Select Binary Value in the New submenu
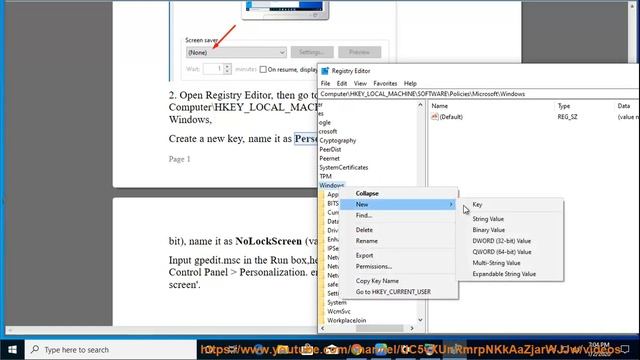 [x=510, y=230]
